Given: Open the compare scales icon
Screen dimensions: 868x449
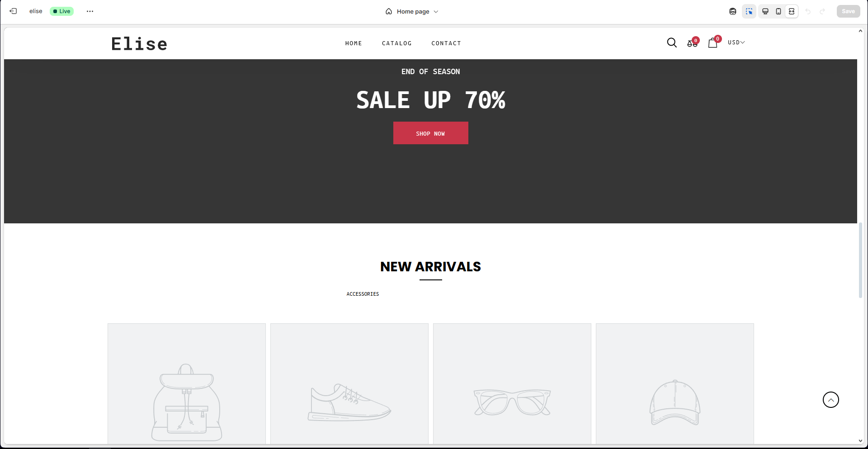Looking at the screenshot, I should tap(693, 43).
